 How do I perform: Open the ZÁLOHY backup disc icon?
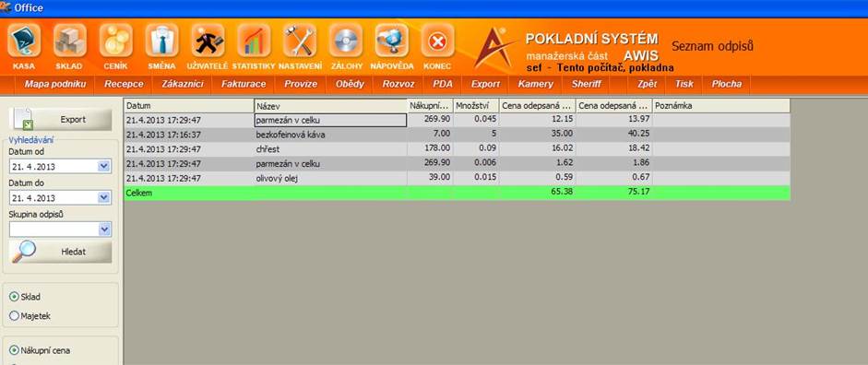pos(345,41)
